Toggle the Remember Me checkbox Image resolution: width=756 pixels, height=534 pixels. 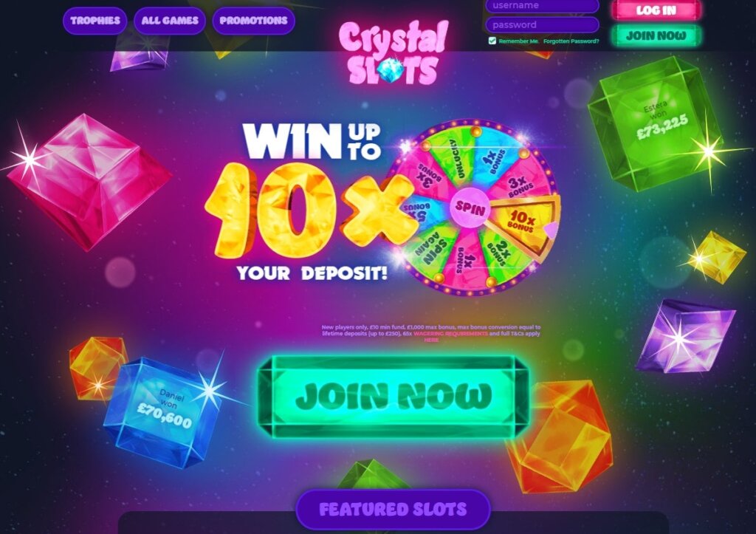coord(492,41)
